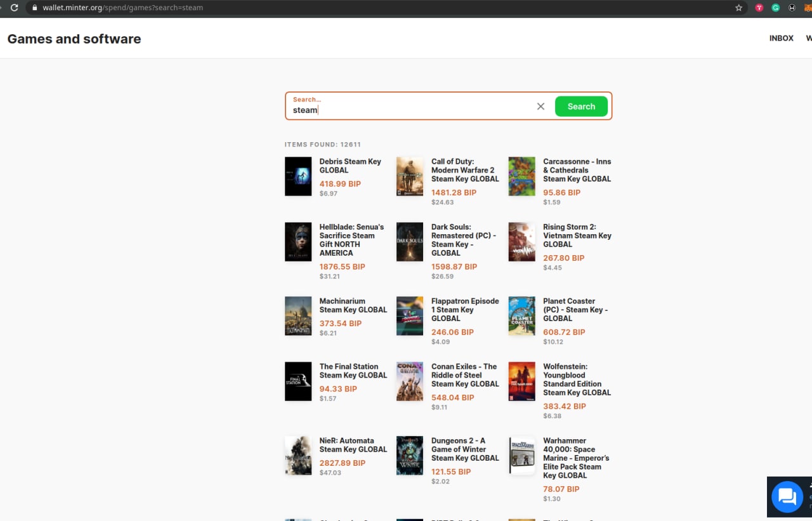This screenshot has height=521, width=812.
Task: Open Debris Steam Key GLOBAL title
Action: pos(350,166)
